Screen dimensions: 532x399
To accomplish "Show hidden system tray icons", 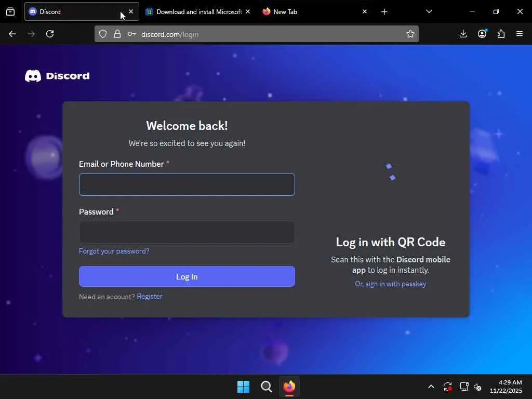I will [x=431, y=387].
